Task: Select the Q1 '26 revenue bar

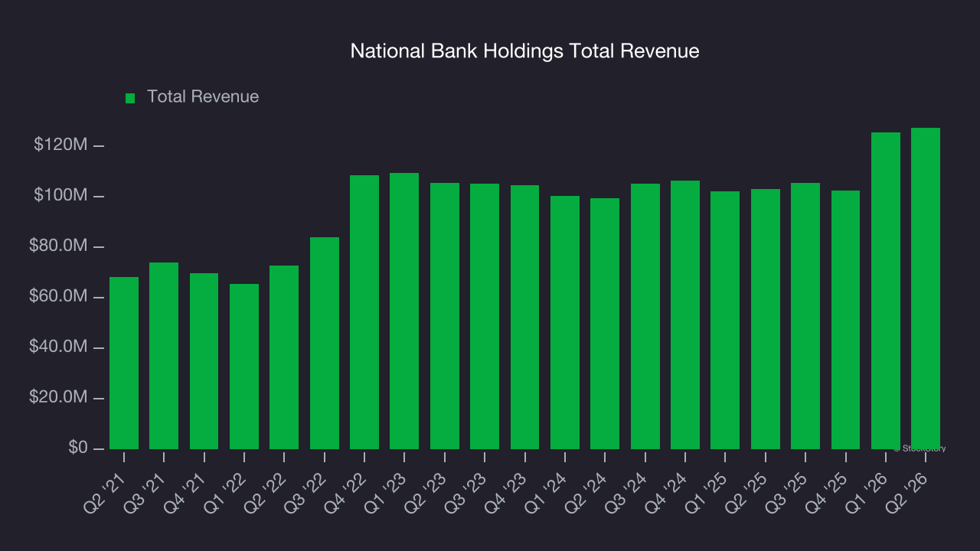Action: (886, 291)
